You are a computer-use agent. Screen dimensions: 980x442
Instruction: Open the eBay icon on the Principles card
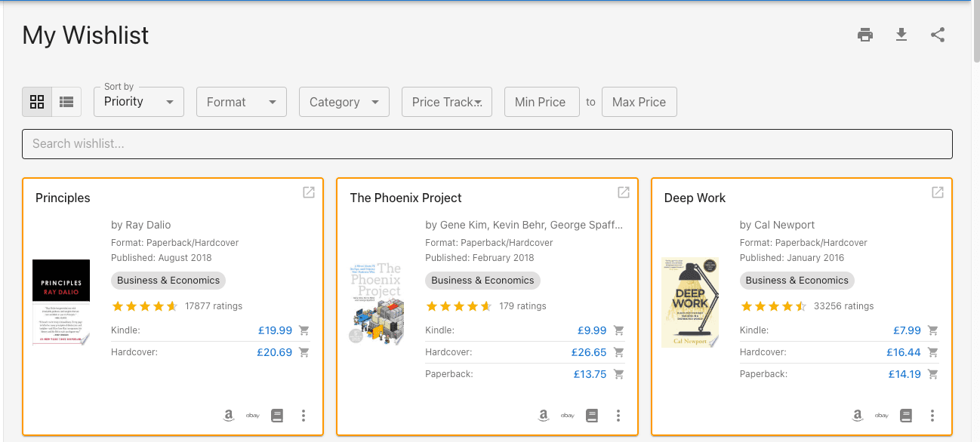click(253, 416)
